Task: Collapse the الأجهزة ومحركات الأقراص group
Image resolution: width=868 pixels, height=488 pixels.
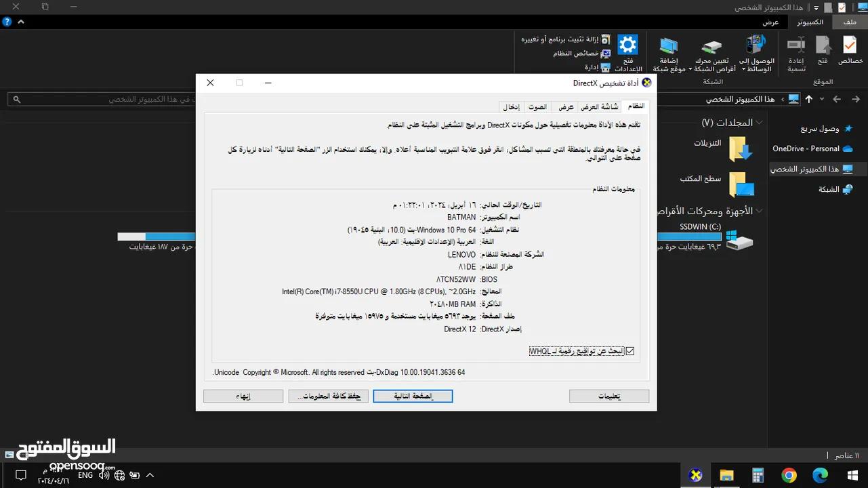Action: (759, 211)
